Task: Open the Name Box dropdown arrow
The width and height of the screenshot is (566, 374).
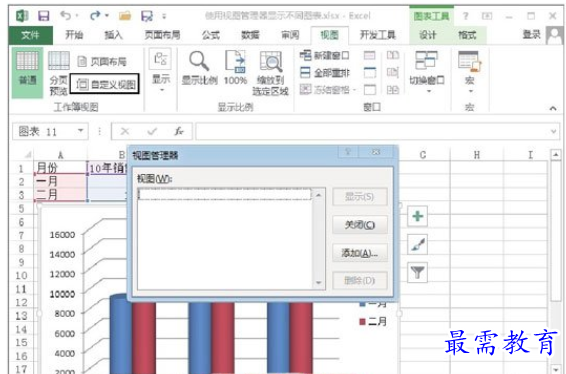Action: click(80, 131)
